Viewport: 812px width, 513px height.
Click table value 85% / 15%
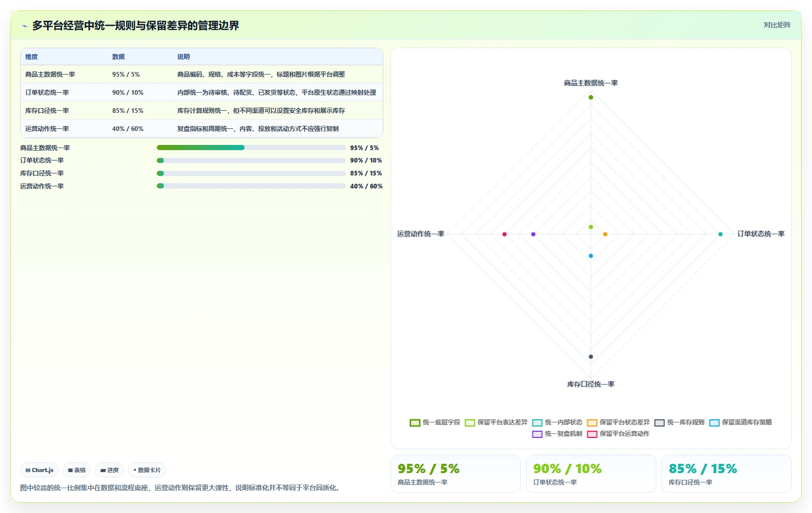click(128, 111)
